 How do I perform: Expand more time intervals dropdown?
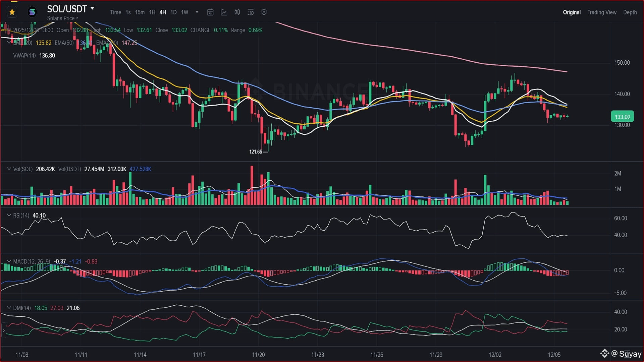(x=197, y=12)
